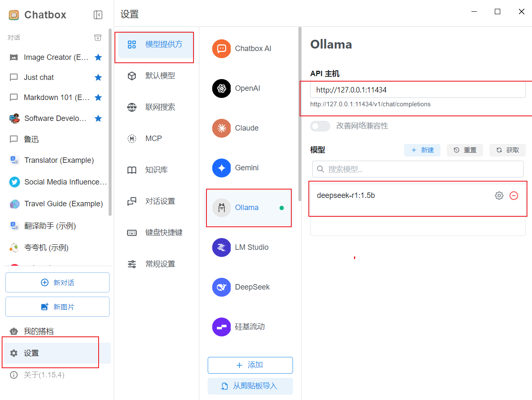Screen dimensions: 532x400
Task: Open the 联网搜索 settings tab
Action: pyautogui.click(x=155, y=107)
